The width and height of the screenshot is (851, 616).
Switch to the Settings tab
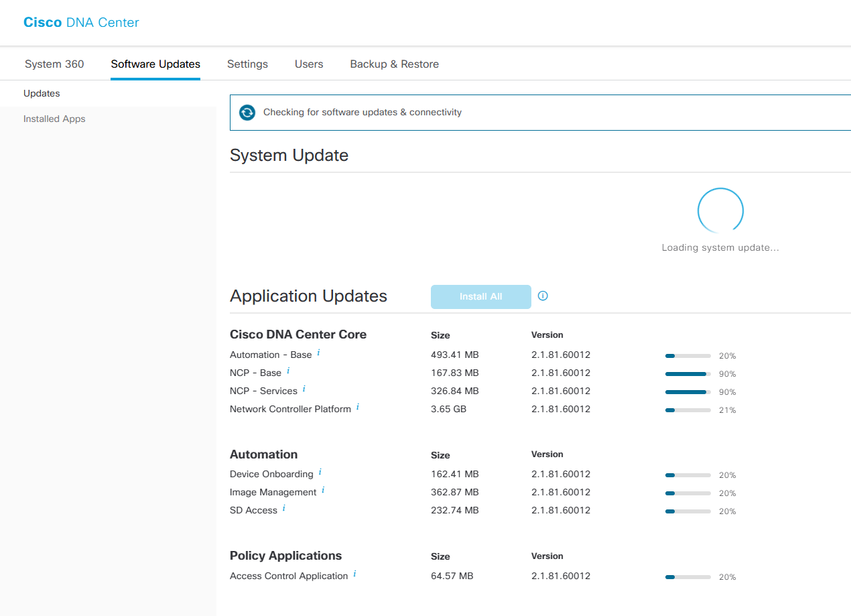[247, 64]
